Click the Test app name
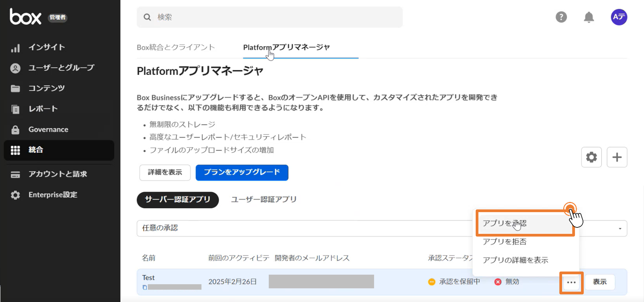644x302 pixels. pyautogui.click(x=148, y=277)
